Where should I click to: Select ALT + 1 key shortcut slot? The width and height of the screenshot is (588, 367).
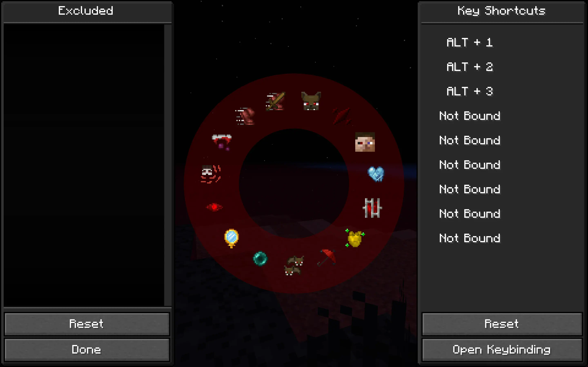pyautogui.click(x=469, y=42)
